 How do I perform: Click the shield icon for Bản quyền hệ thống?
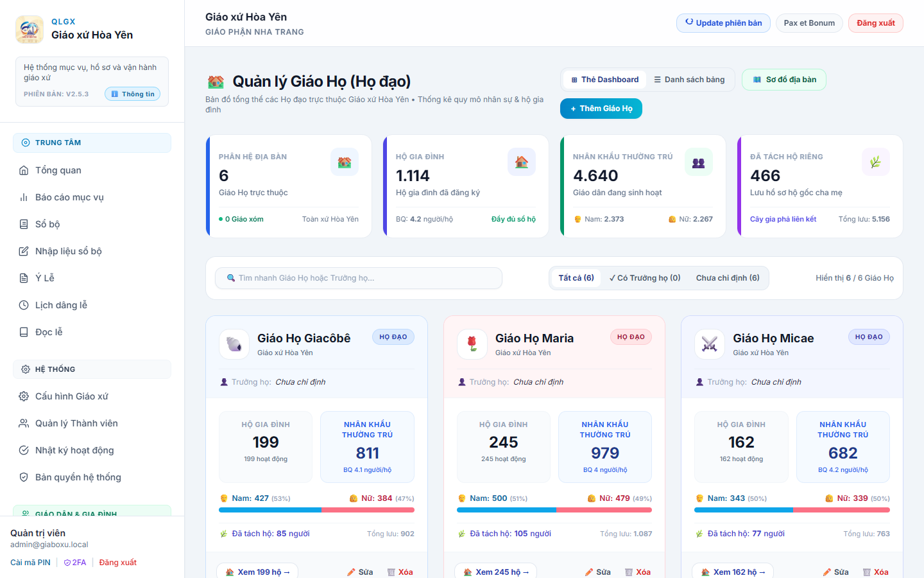click(24, 477)
